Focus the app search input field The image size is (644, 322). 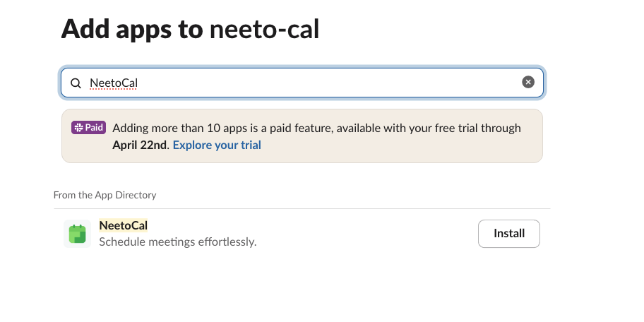(318, 83)
